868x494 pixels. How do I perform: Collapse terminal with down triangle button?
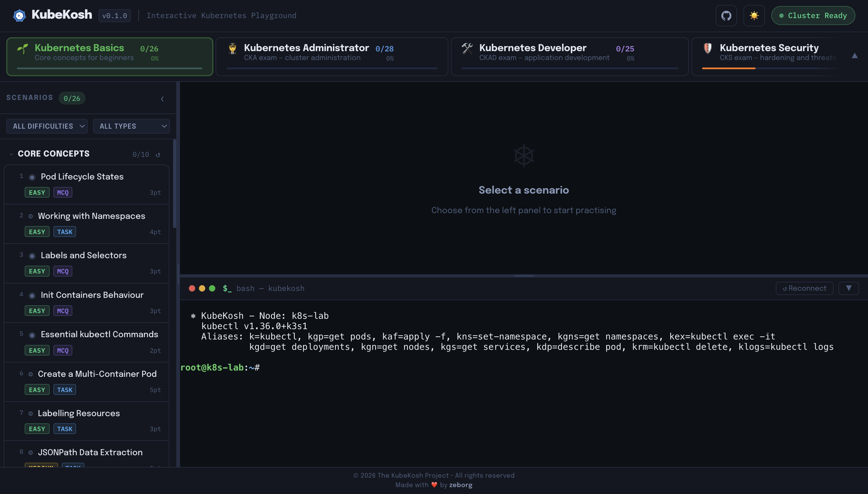[848, 288]
